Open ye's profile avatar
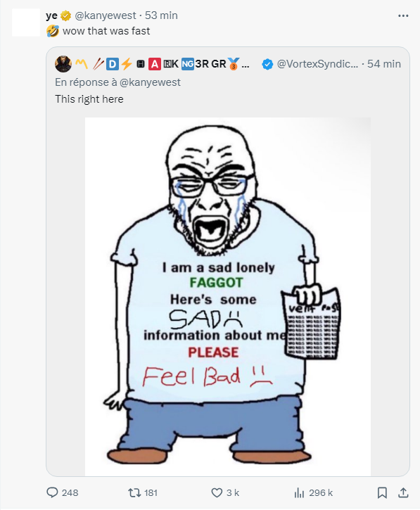 [x=26, y=23]
